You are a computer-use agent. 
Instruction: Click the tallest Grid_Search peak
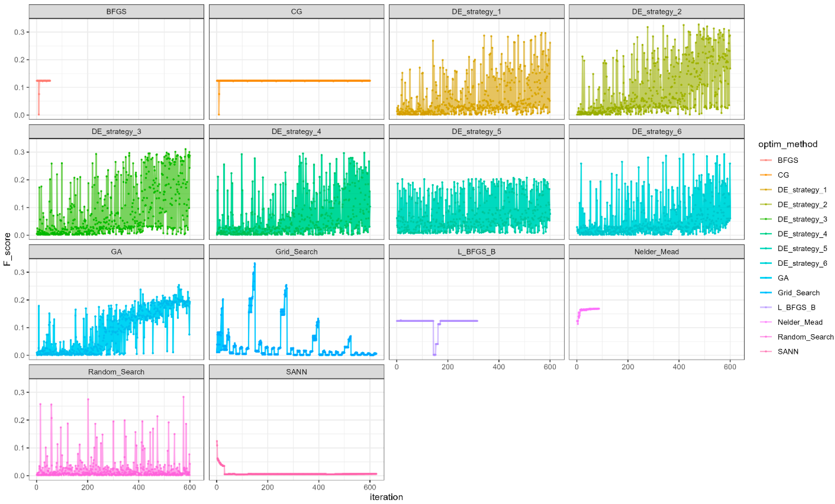pyautogui.click(x=254, y=263)
